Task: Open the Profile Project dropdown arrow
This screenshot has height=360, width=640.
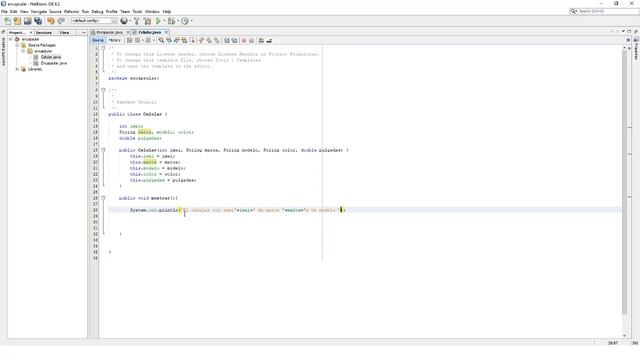Action: (191, 21)
